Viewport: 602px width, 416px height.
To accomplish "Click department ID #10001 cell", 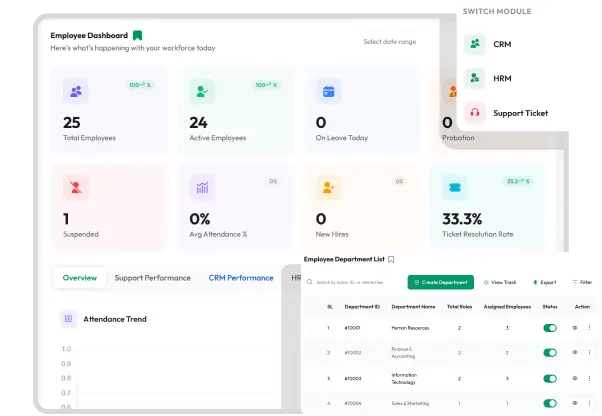I will pyautogui.click(x=352, y=328).
